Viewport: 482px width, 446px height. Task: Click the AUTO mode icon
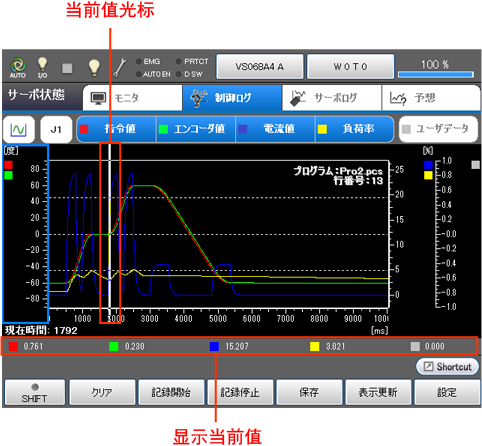pos(18,68)
